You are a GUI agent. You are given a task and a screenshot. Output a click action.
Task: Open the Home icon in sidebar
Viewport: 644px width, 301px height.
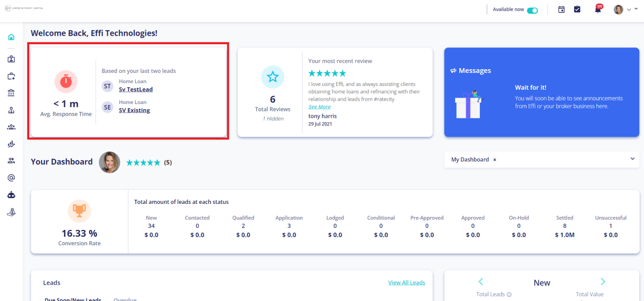[11, 37]
